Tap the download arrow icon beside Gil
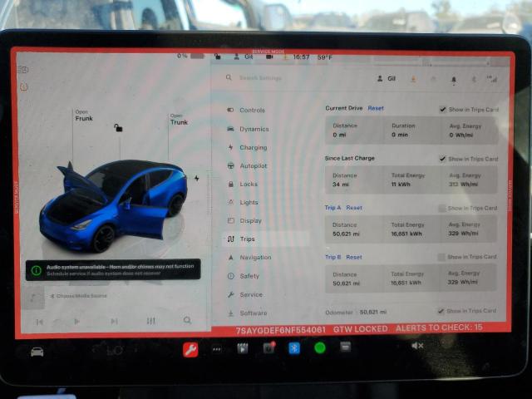The image size is (532, 399). (x=413, y=79)
